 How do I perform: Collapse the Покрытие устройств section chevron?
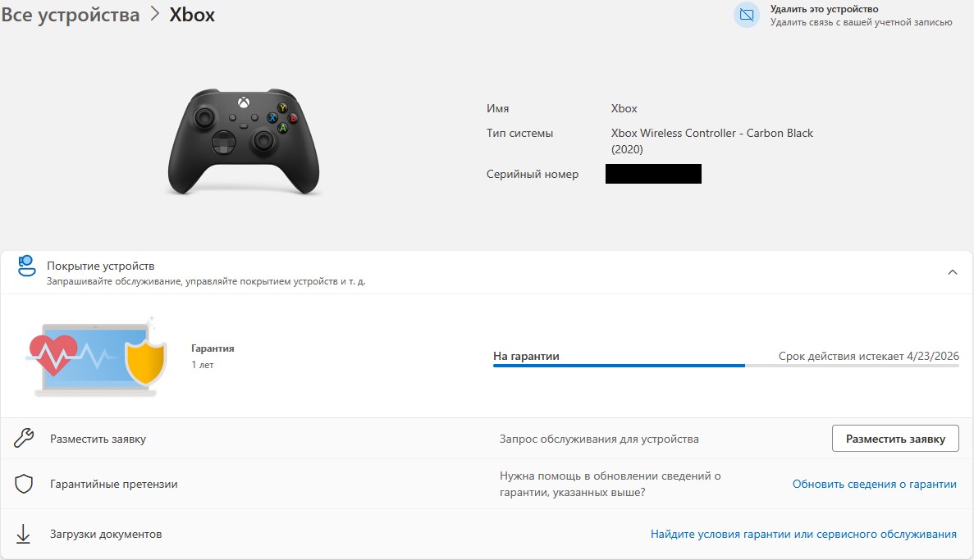click(953, 272)
